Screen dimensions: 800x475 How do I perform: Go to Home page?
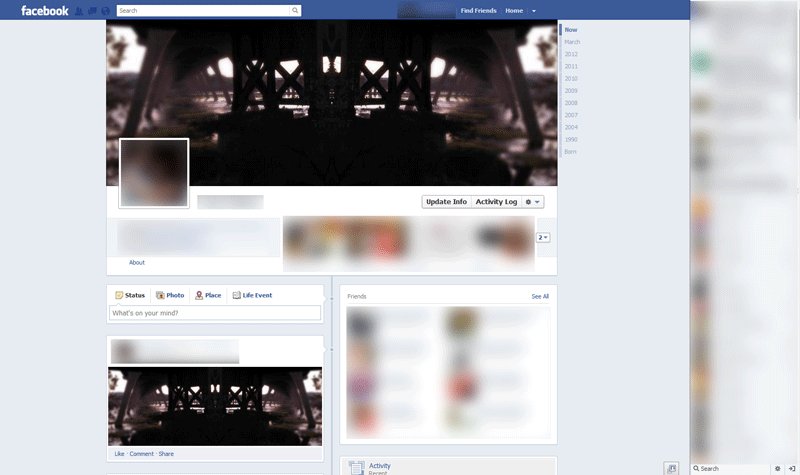[x=514, y=11]
